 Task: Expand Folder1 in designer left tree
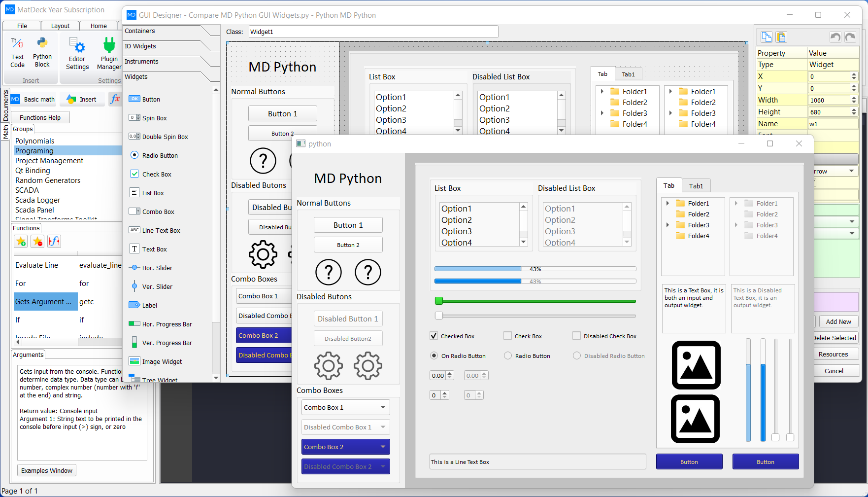pyautogui.click(x=602, y=91)
